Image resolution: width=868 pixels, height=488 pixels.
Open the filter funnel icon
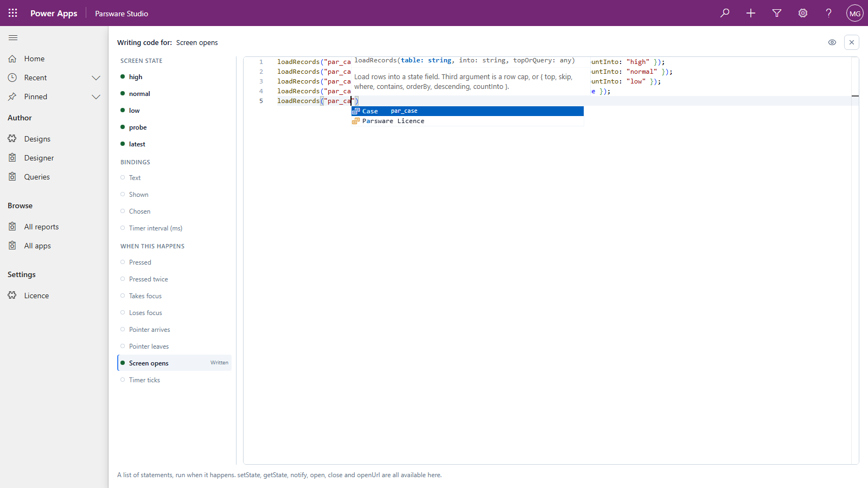(x=777, y=13)
